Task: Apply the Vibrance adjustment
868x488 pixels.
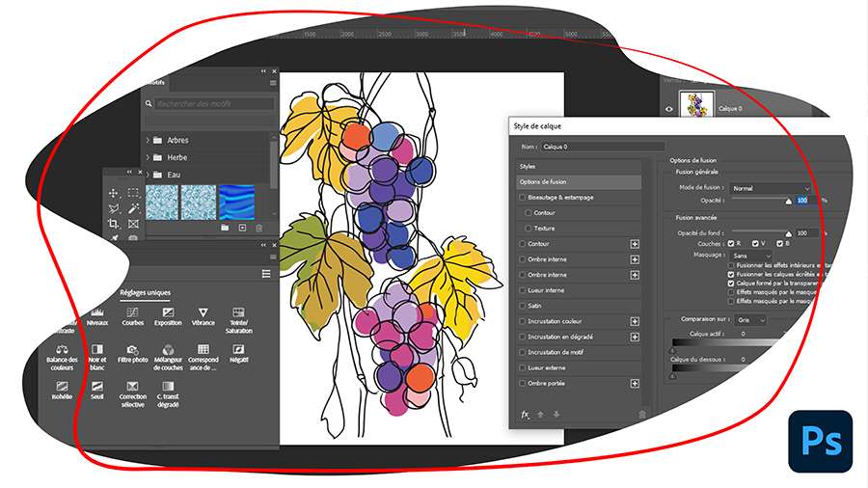Action: [203, 316]
